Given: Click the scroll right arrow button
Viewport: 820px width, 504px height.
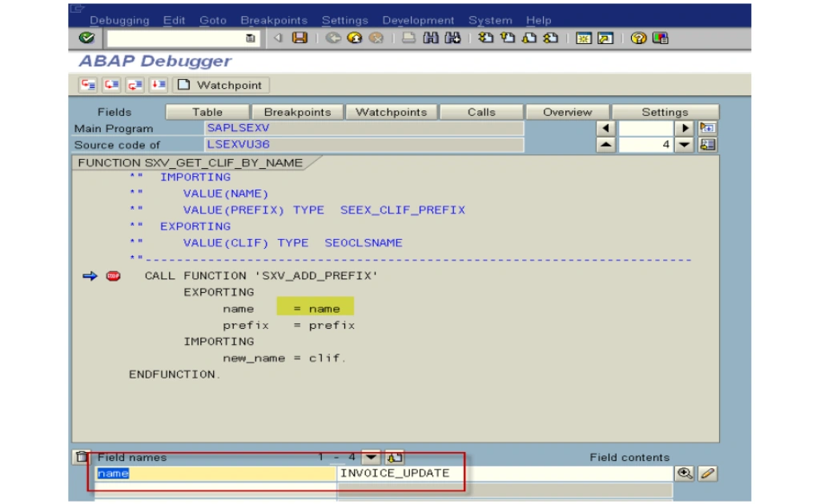Looking at the screenshot, I should [685, 128].
